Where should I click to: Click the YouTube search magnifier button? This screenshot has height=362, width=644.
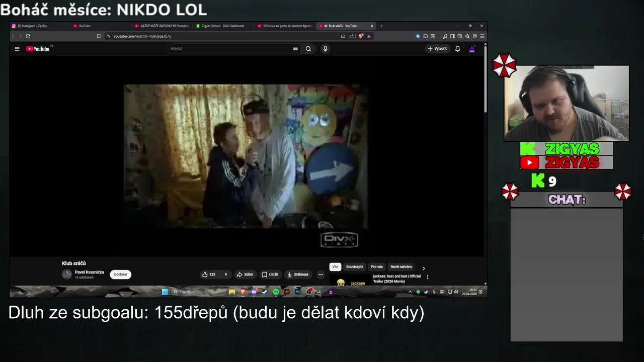point(308,49)
